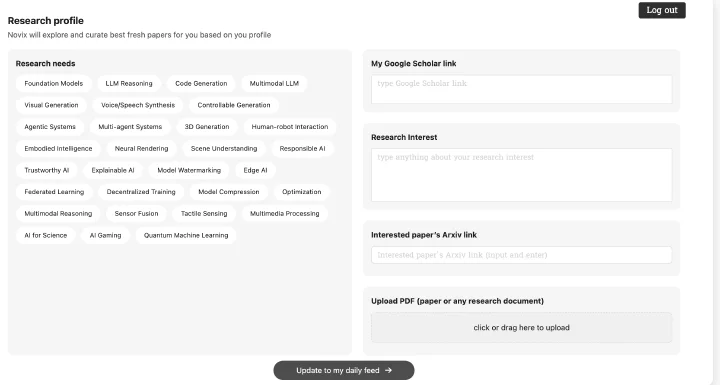Choose the Embodied Intelligence tag
This screenshot has width=720, height=385.
58,148
